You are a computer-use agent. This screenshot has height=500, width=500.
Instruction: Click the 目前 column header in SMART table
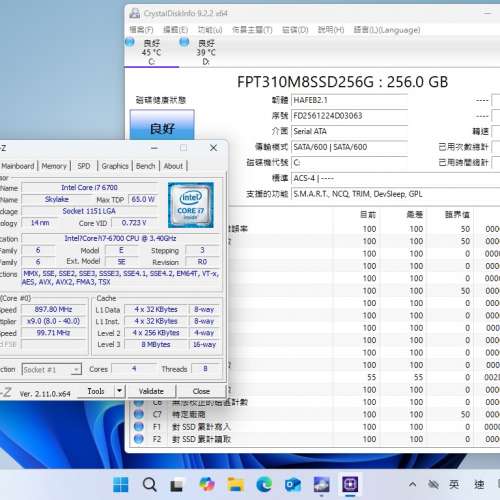368,214
